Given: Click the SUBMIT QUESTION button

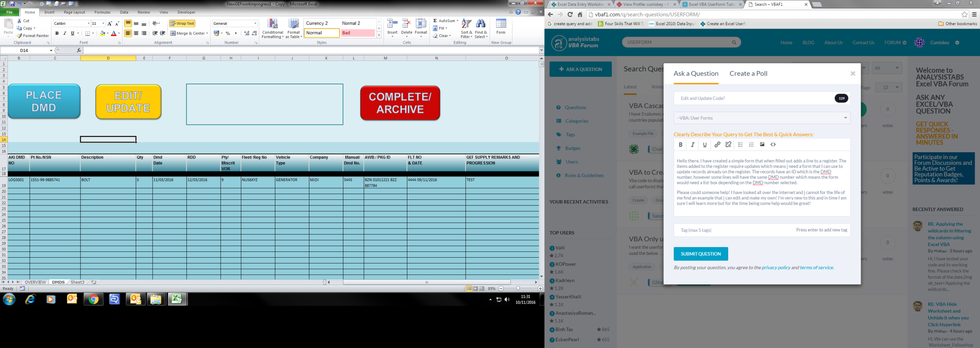Looking at the screenshot, I should pyautogui.click(x=701, y=254).
